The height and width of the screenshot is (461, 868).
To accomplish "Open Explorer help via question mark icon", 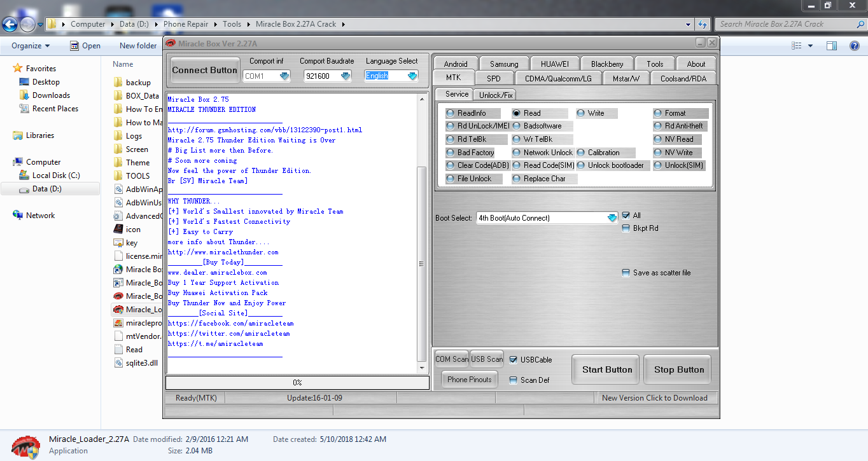I will [x=855, y=46].
